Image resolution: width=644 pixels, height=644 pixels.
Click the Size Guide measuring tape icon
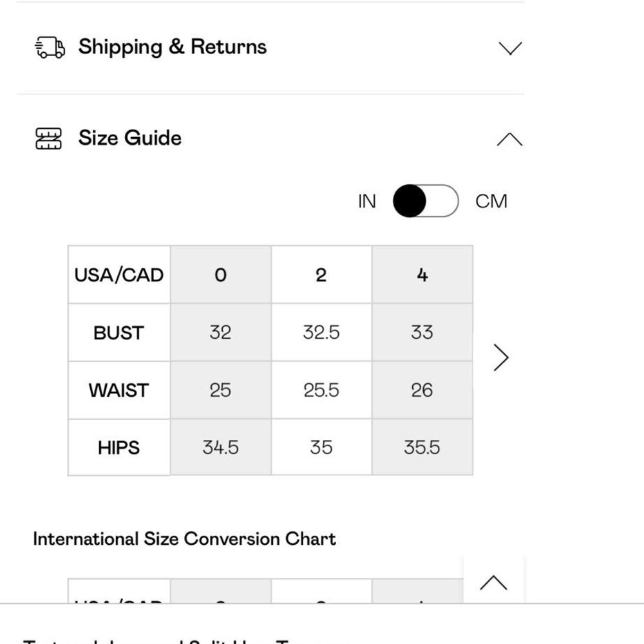pyautogui.click(x=48, y=138)
